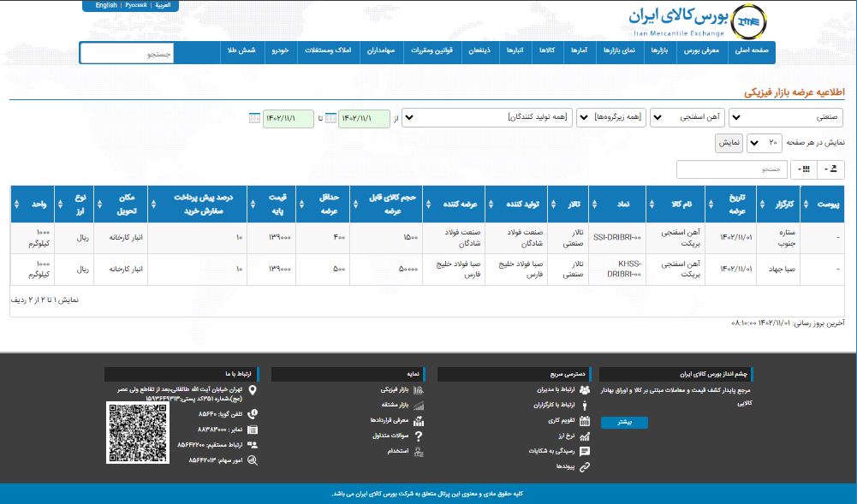Open the معرفی بورس menu

pyautogui.click(x=702, y=50)
